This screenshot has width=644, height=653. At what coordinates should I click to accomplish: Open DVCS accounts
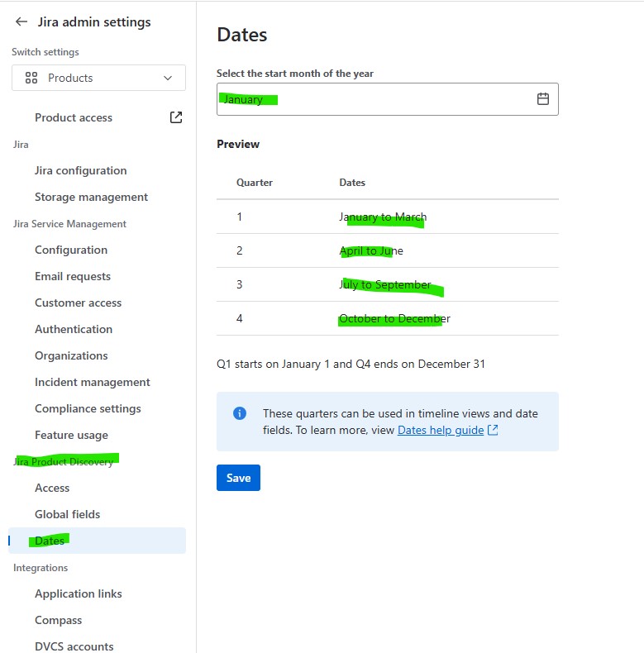click(74, 646)
